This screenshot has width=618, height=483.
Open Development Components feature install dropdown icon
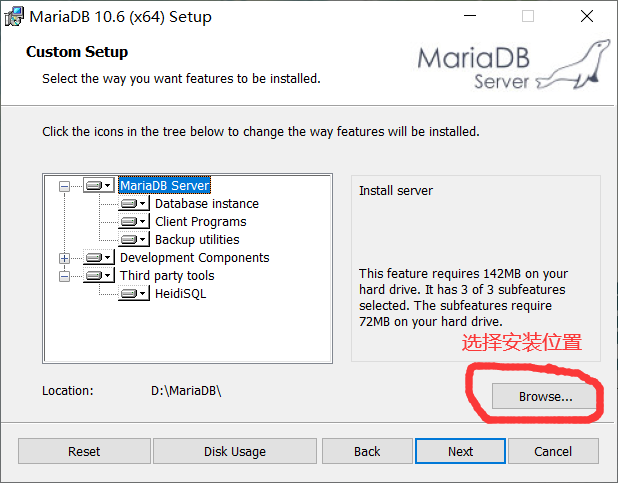pos(99,257)
